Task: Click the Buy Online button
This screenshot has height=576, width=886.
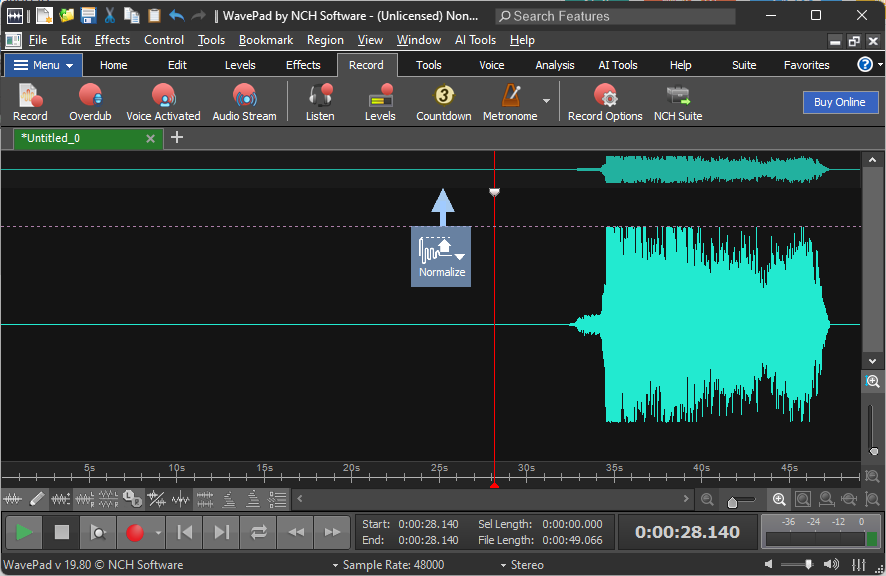Action: [840, 103]
